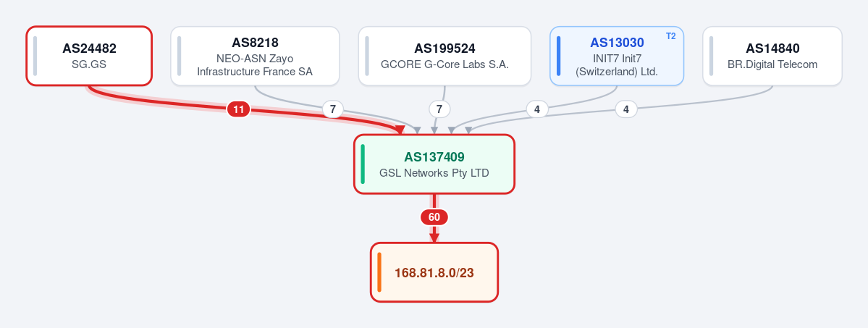Click the red arrowhead entering AS137409
Screen dimensions: 868x328
(399, 130)
